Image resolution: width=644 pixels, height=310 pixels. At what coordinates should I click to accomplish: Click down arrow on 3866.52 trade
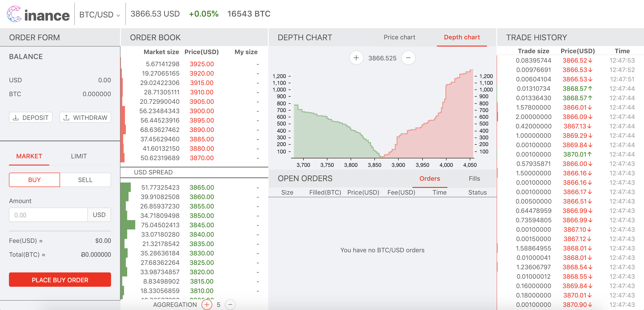(590, 60)
